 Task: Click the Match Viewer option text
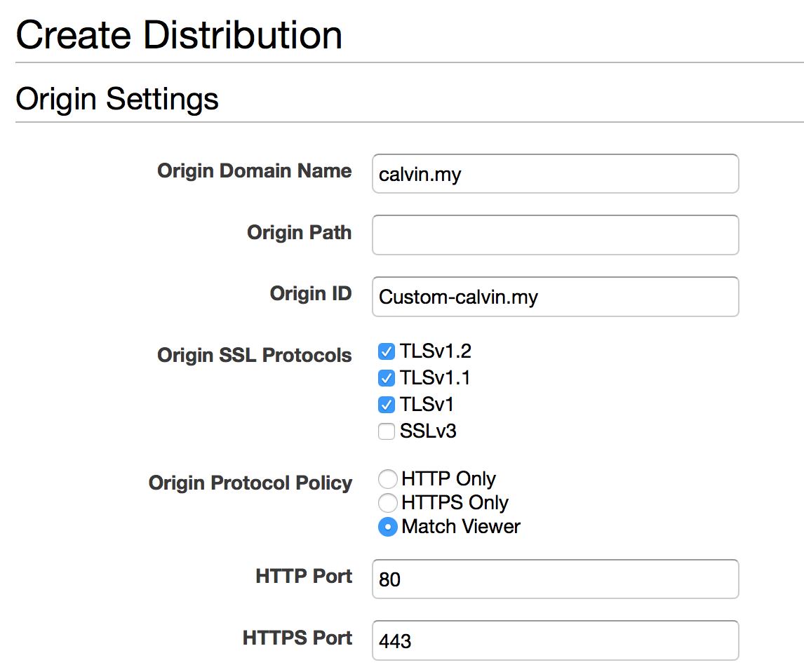(x=461, y=526)
